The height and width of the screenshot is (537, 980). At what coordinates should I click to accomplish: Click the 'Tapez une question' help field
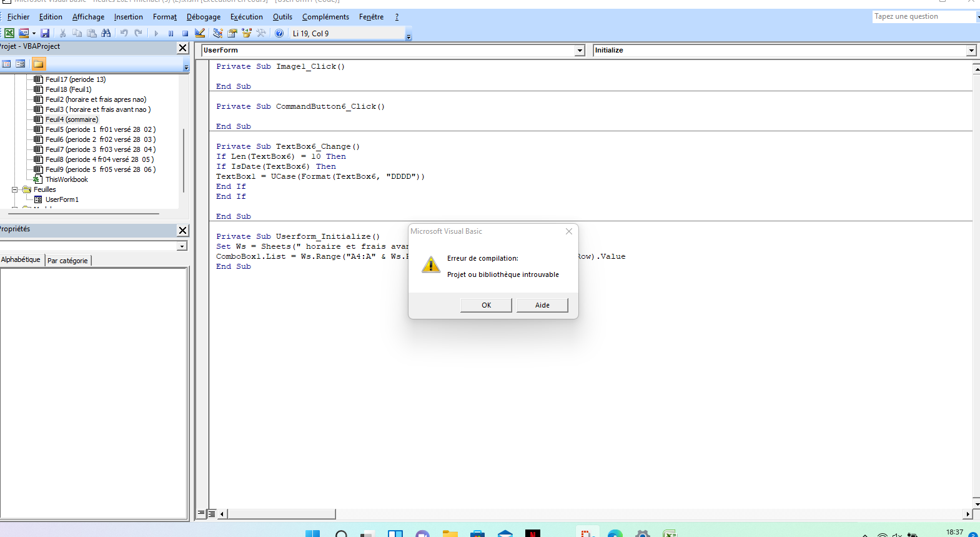pos(924,17)
